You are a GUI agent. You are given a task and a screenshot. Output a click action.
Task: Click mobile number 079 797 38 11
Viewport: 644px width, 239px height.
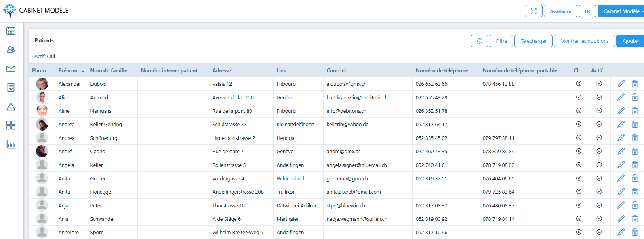tap(499, 138)
